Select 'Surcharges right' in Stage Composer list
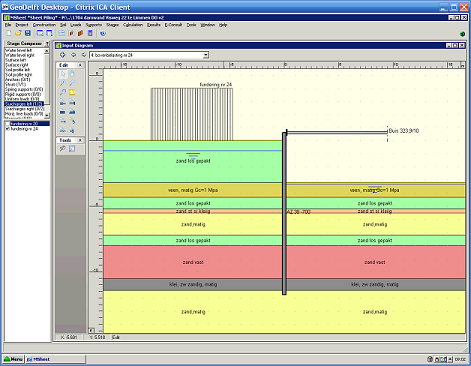Screen dimensions: 471x366 [24, 109]
